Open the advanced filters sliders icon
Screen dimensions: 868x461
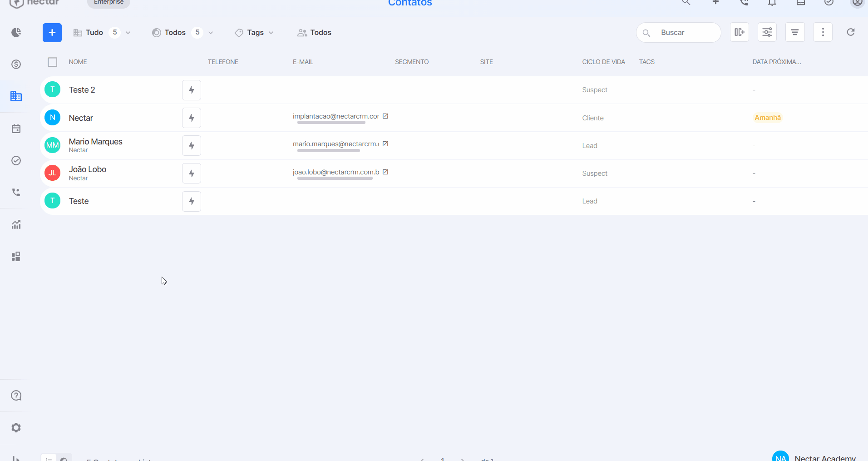[767, 32]
